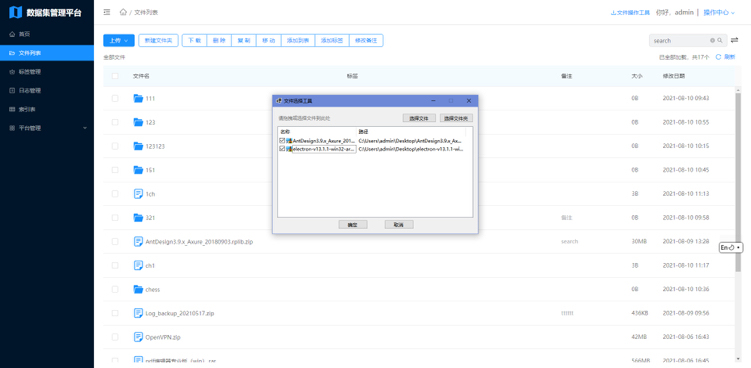Expand the 平台管理 sidebar submenu
The height and width of the screenshot is (368, 751).
pos(47,128)
